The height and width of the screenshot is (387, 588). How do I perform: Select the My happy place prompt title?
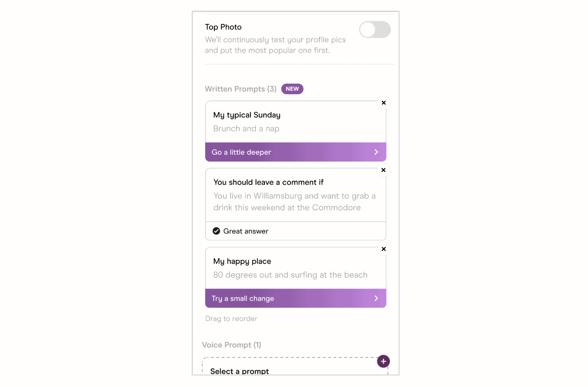coord(242,261)
